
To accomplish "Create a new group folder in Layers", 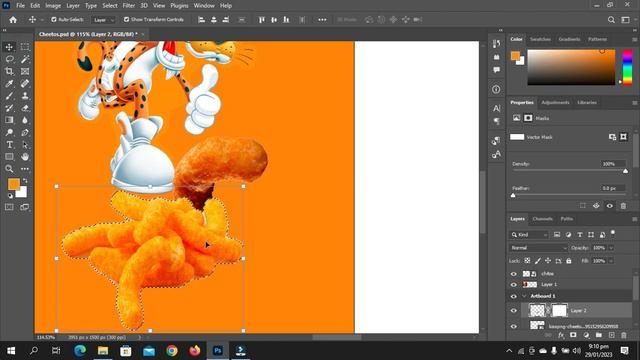I will coord(599,335).
